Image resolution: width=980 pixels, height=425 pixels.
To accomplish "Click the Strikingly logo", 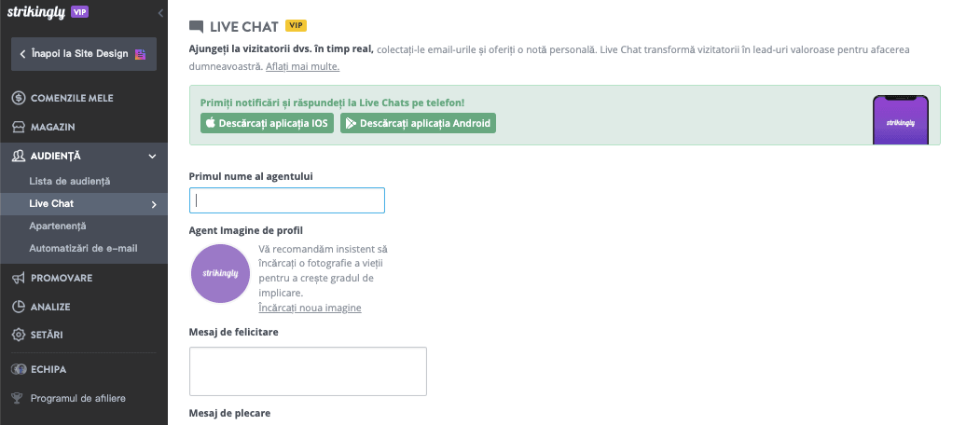I will pos(36,12).
